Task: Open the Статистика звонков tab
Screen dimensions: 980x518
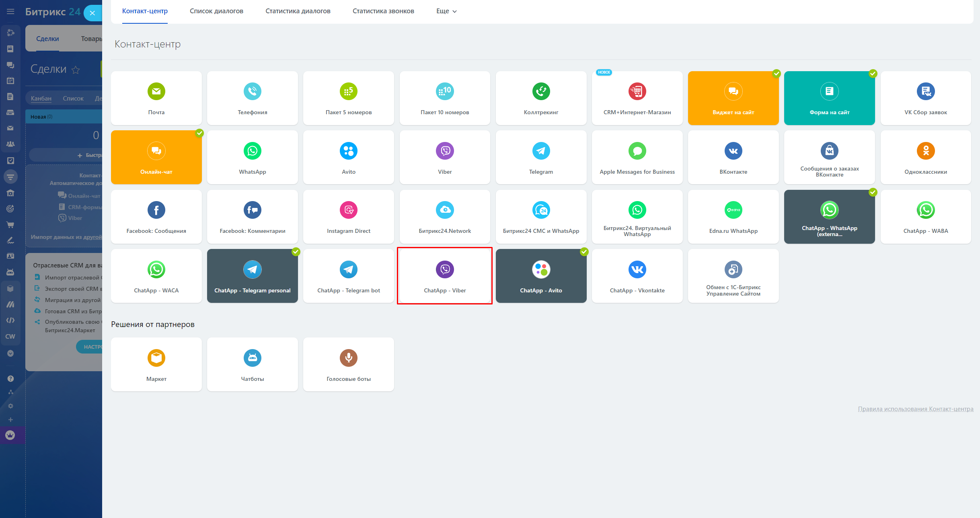Action: pyautogui.click(x=383, y=11)
